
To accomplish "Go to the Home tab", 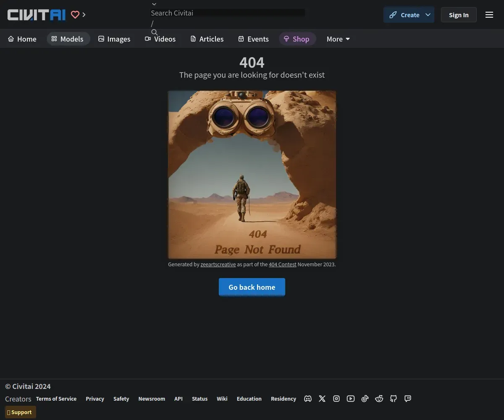I will 22,39.
